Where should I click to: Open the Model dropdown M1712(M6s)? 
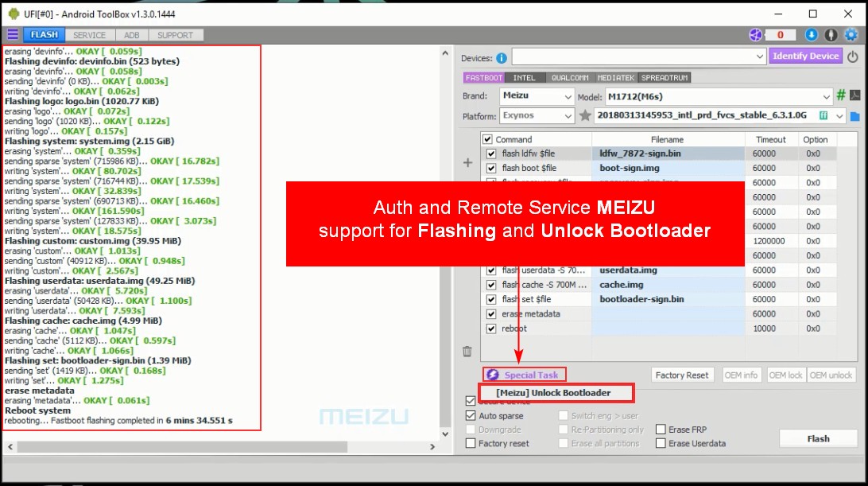point(719,96)
